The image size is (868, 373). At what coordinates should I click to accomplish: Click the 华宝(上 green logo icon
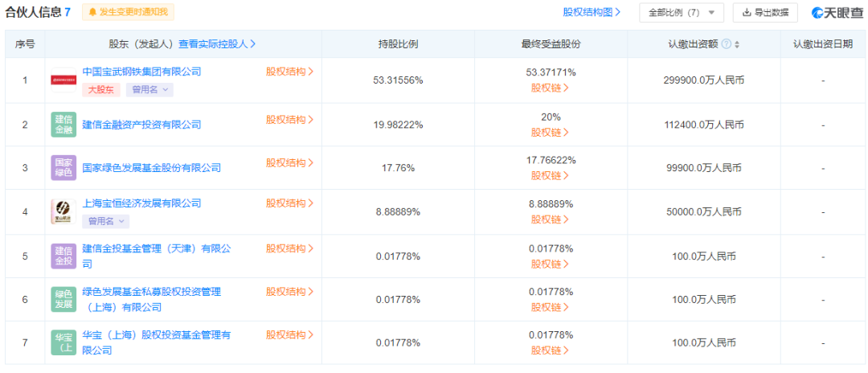pos(63,342)
